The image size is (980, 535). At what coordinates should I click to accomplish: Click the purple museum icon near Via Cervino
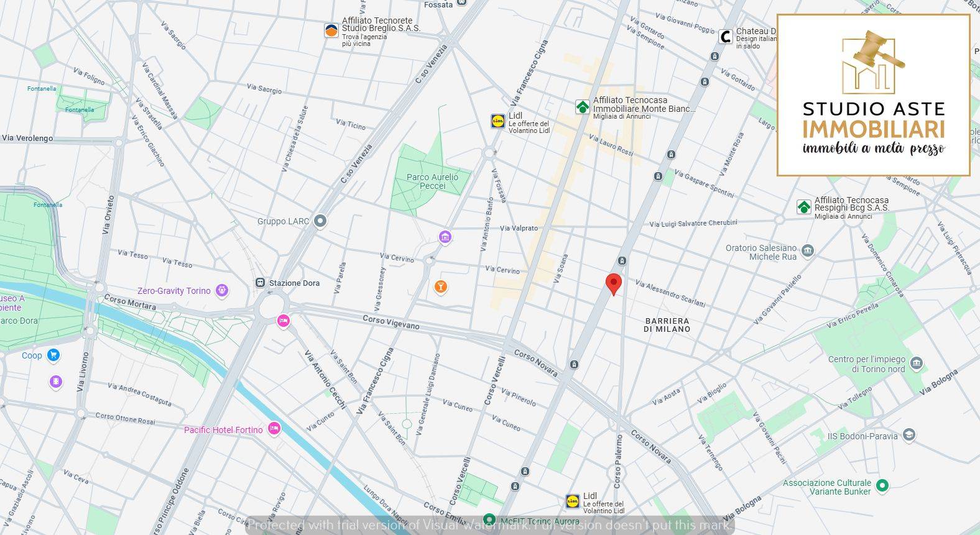click(445, 237)
